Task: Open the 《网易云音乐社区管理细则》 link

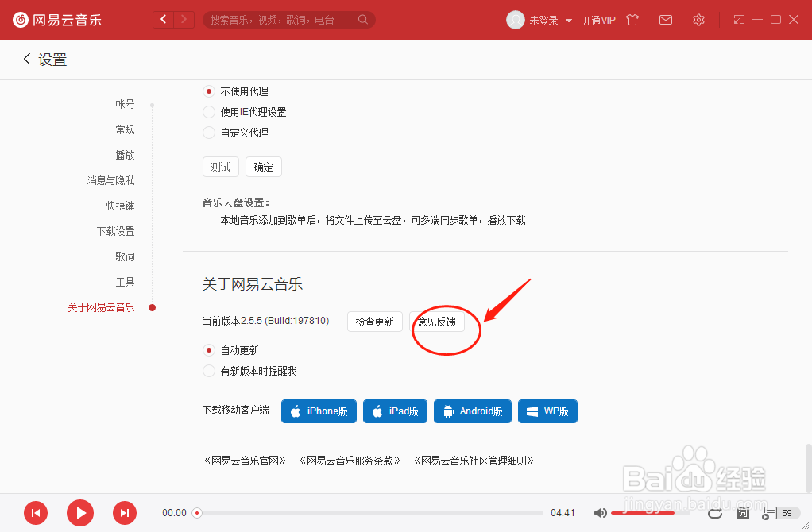Action: click(474, 460)
